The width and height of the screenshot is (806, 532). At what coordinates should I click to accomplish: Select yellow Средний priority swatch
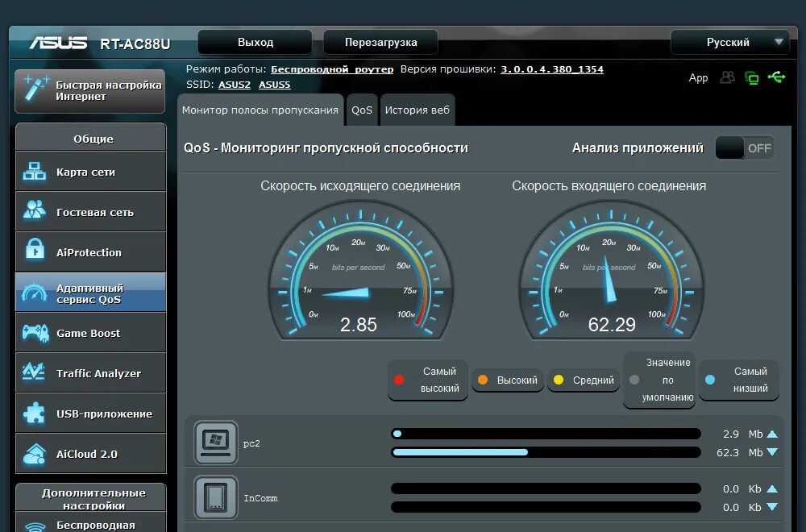559,380
